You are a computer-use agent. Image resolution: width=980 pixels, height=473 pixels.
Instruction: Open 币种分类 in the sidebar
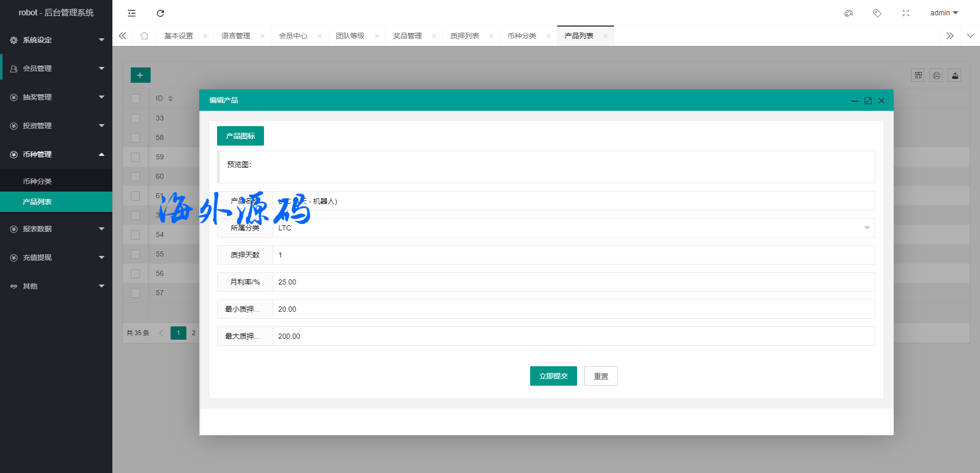[x=37, y=181]
